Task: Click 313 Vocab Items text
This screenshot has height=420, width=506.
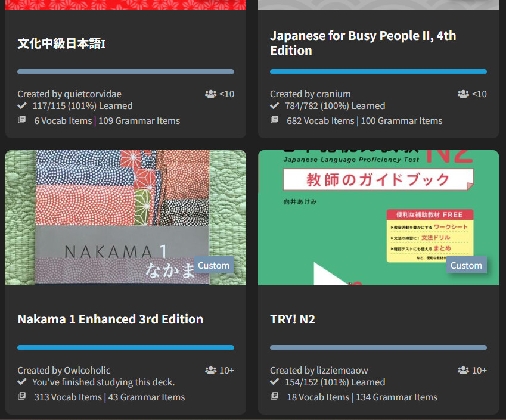Action: [68, 397]
